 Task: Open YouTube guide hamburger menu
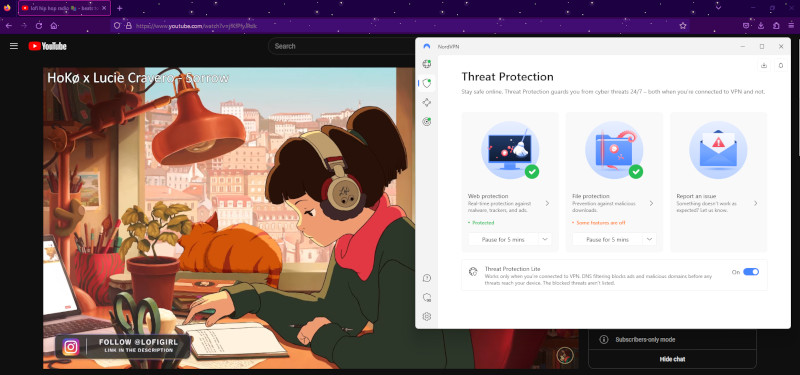click(x=14, y=46)
